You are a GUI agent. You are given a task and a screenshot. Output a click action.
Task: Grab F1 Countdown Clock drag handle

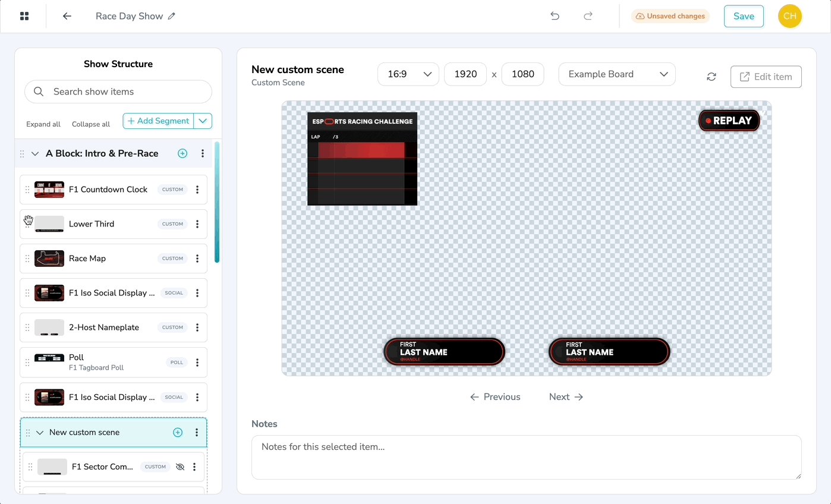coord(27,190)
